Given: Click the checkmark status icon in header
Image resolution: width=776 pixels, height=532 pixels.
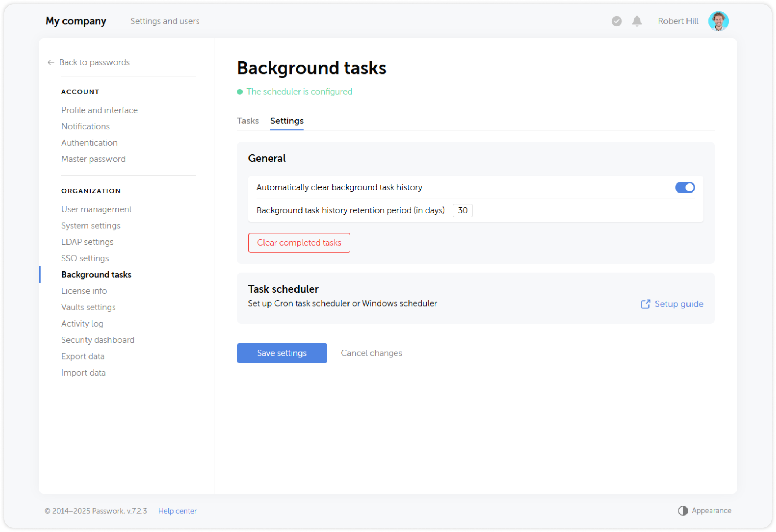Looking at the screenshot, I should [x=616, y=21].
